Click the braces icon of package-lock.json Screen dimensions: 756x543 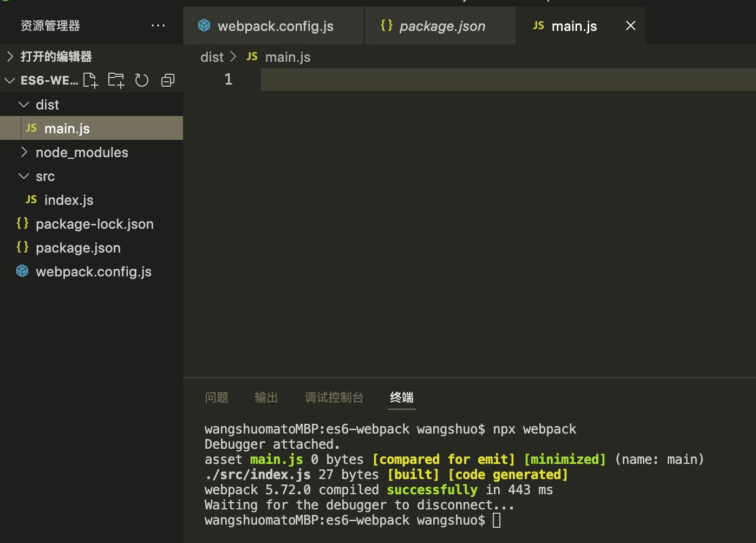[22, 223]
